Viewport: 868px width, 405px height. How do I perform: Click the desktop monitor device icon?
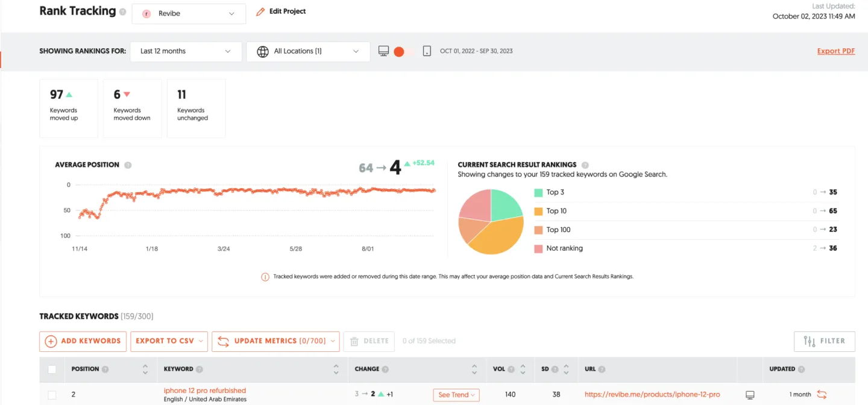383,51
